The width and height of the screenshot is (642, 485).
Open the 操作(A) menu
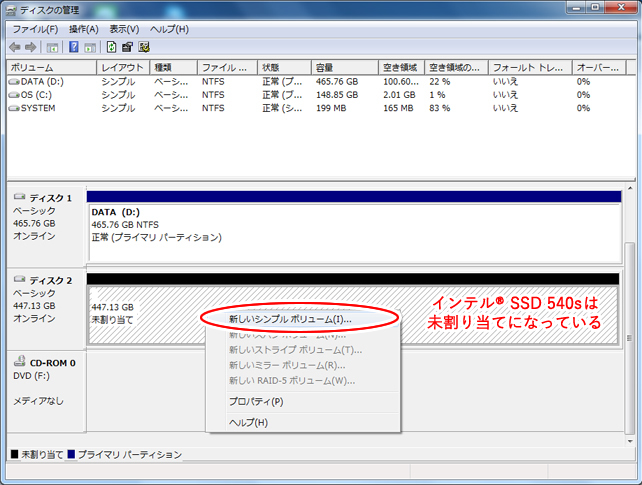(84, 29)
